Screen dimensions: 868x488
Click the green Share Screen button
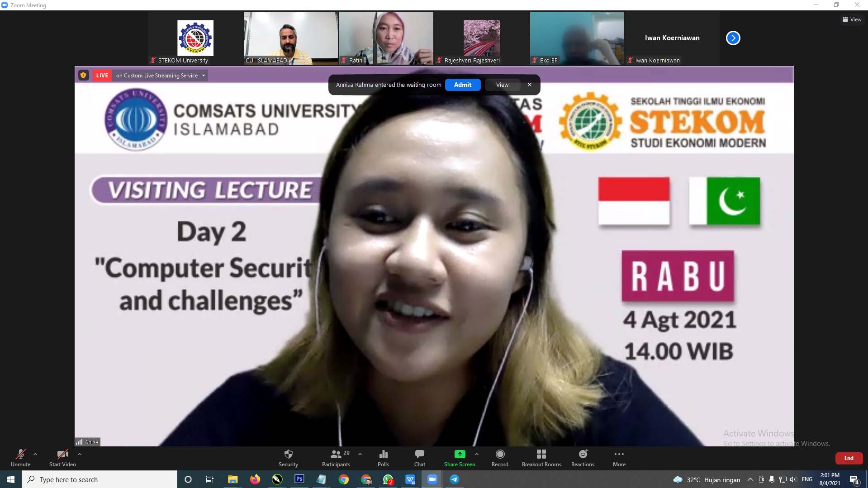pyautogui.click(x=460, y=458)
